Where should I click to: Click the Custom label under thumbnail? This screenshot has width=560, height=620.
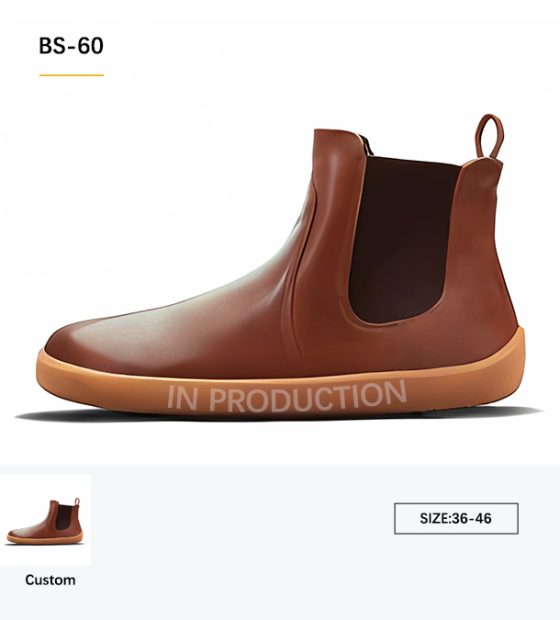pyautogui.click(x=50, y=580)
